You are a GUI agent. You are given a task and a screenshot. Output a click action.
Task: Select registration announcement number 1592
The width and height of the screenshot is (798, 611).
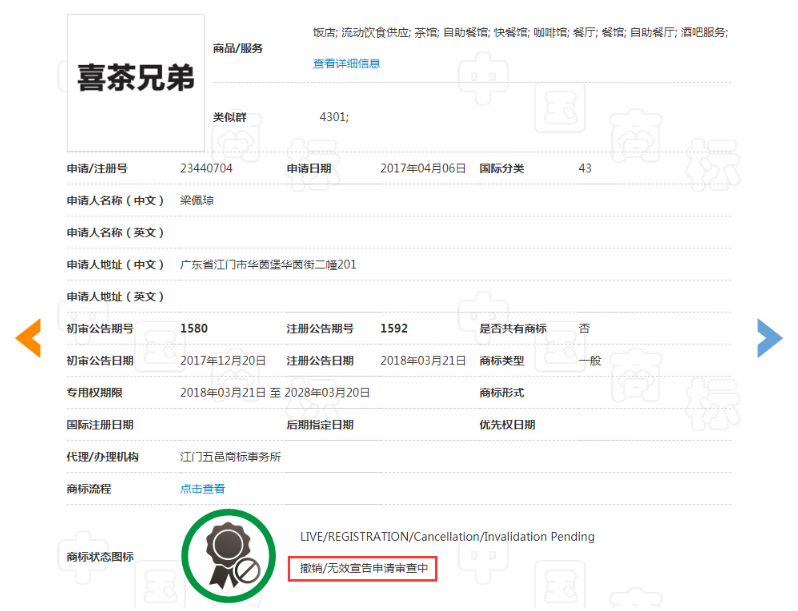pos(394,329)
